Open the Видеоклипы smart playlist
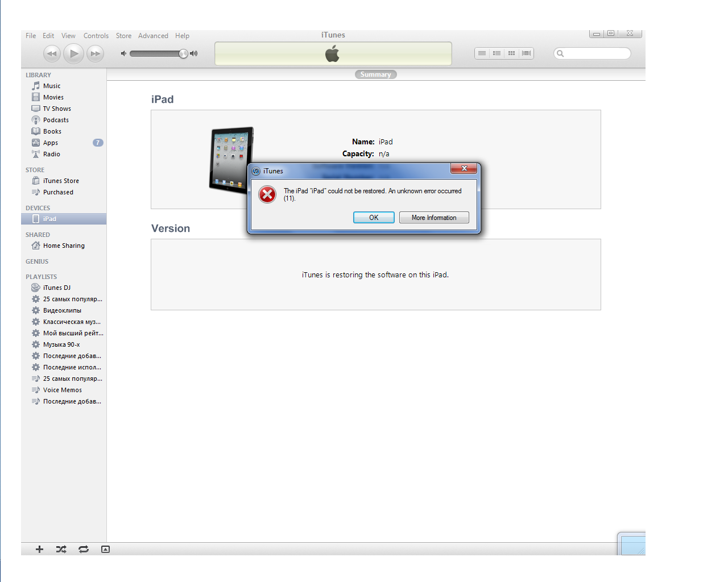Viewport: 728px width, 582px height. pyautogui.click(x=62, y=310)
